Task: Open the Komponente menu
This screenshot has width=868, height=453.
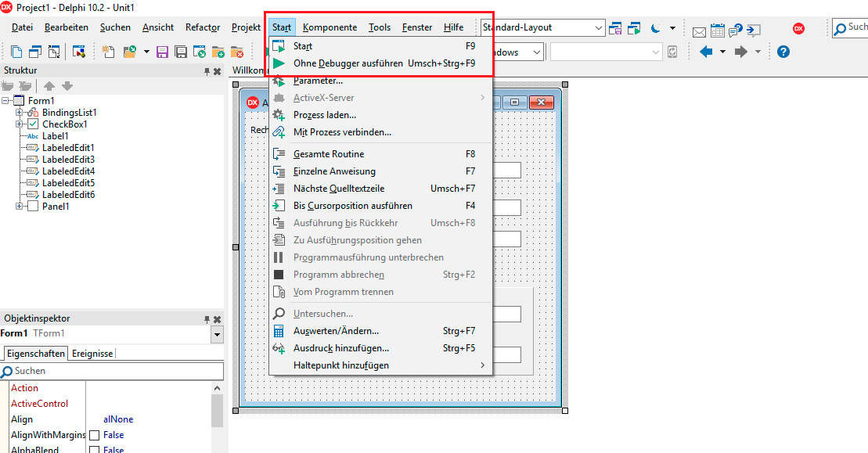Action: point(330,27)
